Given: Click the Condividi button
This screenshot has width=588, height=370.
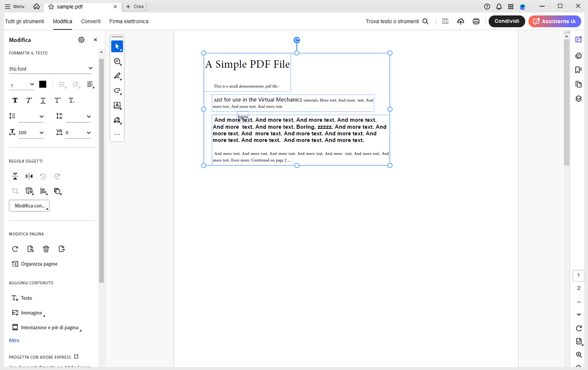Looking at the screenshot, I should [x=507, y=21].
